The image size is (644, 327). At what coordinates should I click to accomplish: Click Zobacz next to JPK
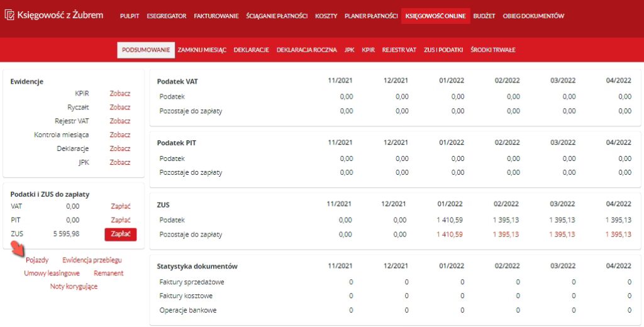click(119, 163)
